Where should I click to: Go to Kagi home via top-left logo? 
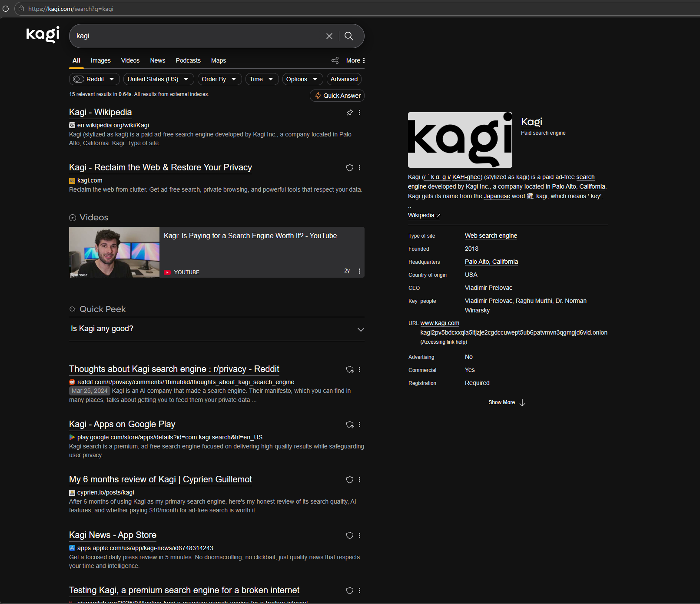[43, 35]
